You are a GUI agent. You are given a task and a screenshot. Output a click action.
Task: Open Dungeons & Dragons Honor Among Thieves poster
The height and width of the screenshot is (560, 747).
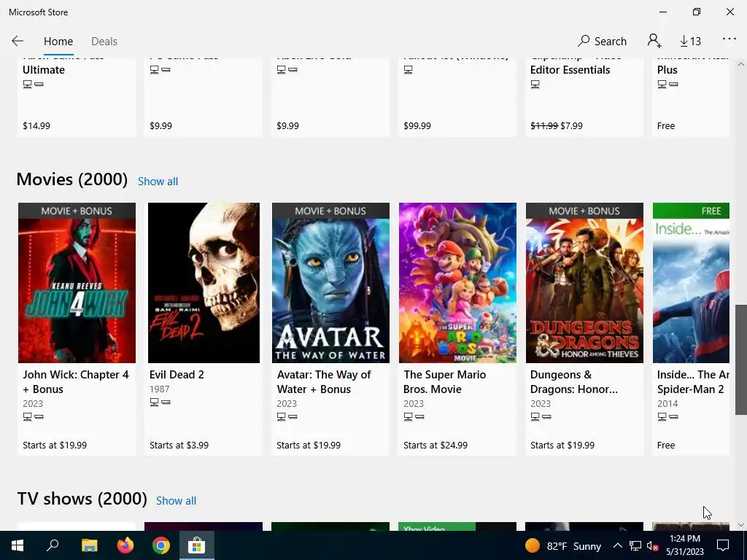(x=584, y=283)
